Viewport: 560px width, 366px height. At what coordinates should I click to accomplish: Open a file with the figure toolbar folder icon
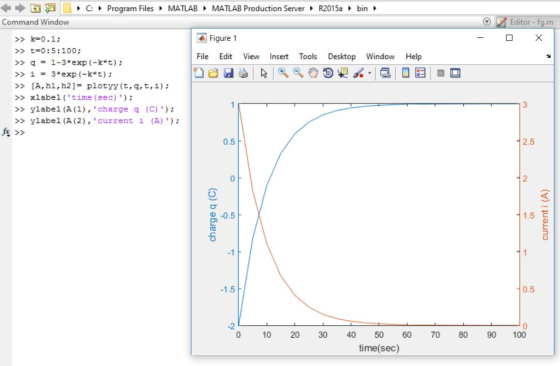(213, 73)
